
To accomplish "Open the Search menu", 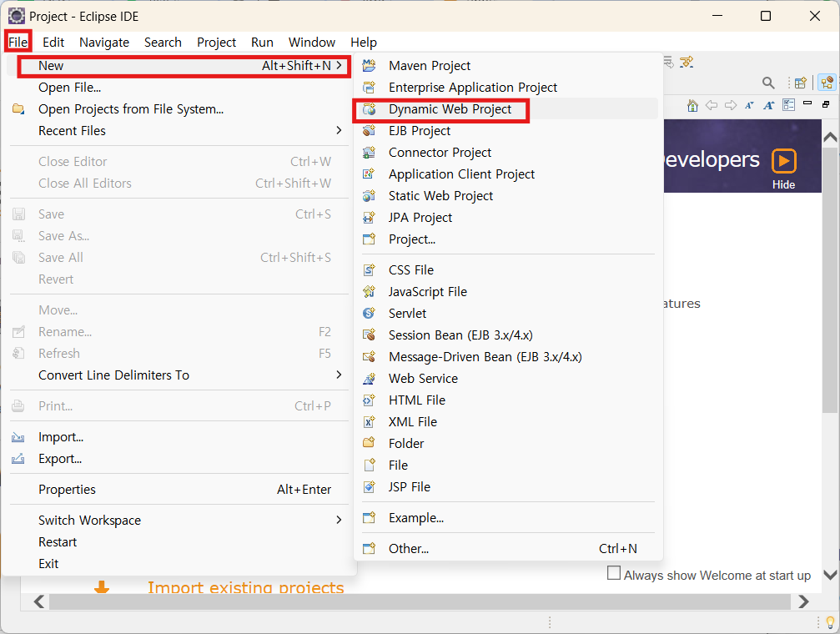I will pos(163,43).
